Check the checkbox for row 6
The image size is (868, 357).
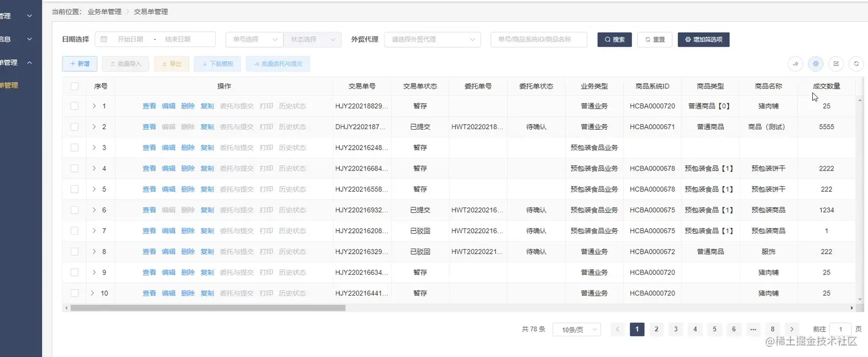(75, 210)
